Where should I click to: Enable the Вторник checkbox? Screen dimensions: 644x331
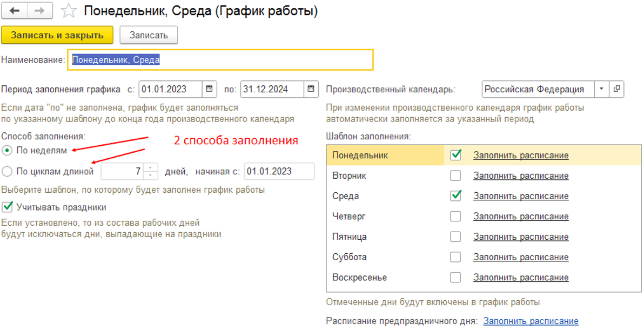coord(455,175)
